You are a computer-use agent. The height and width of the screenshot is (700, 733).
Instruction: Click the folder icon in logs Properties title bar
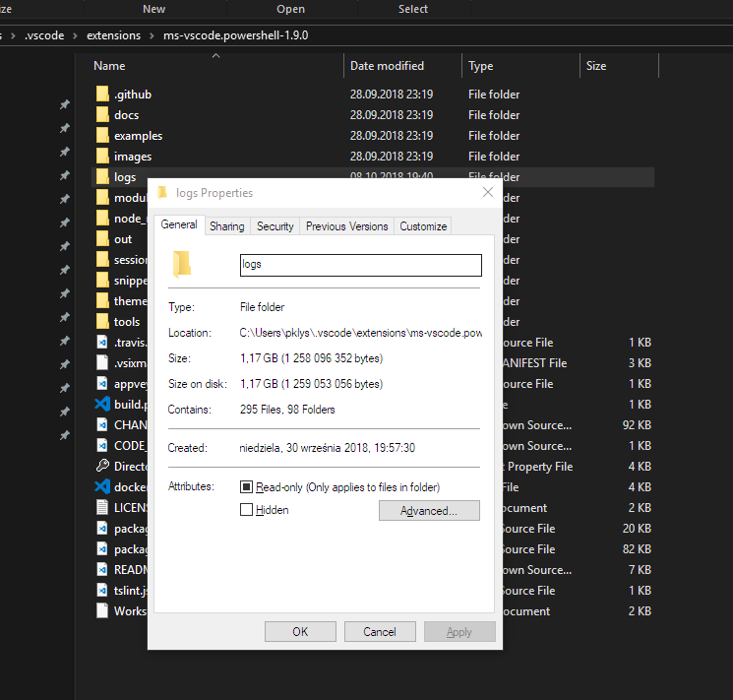tap(162, 192)
